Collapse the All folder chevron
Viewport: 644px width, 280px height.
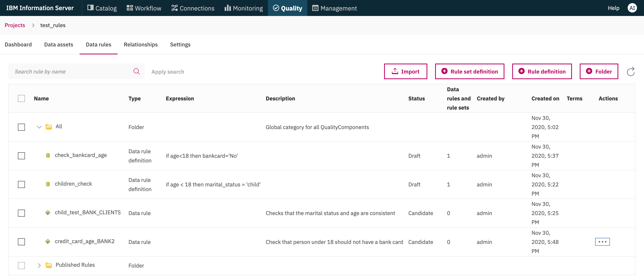(x=39, y=127)
